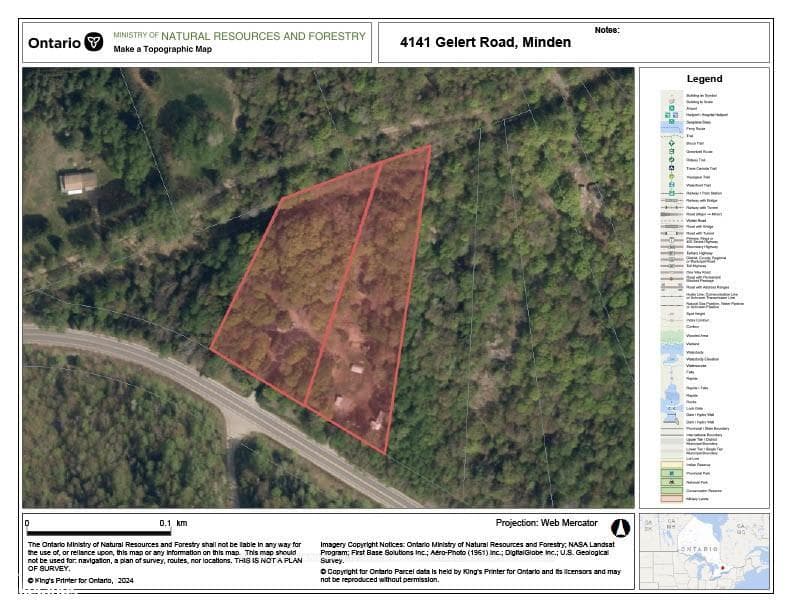Image resolution: width=792 pixels, height=612 pixels.
Task: Click the Ontario trillium logo icon
Action: coord(93,41)
